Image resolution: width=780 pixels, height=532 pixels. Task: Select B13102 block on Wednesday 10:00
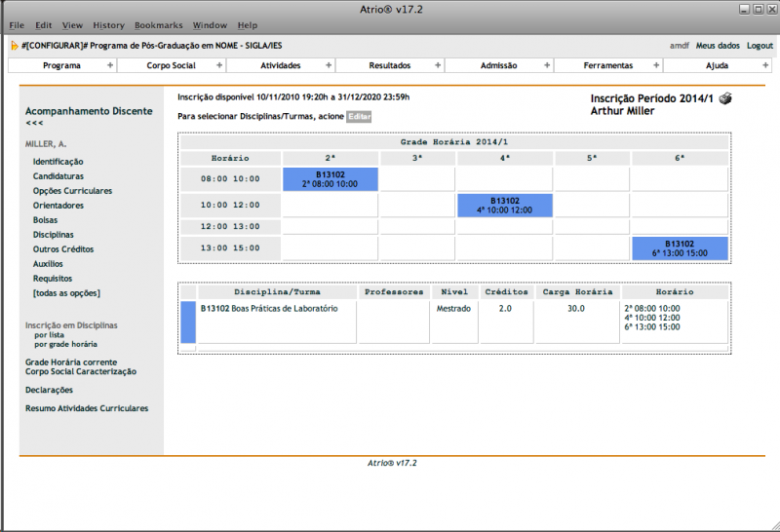pos(504,205)
